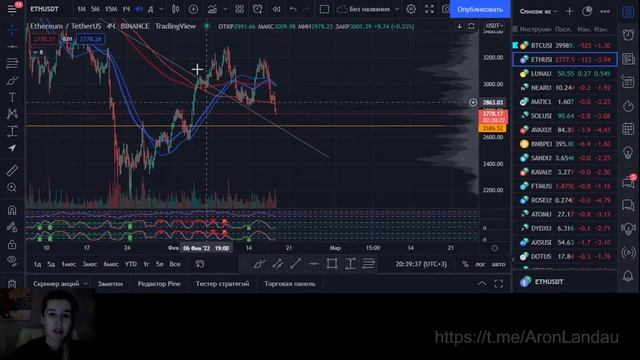The width and height of the screenshot is (640, 360).
Task: Click the blue Опубликовать button
Action: click(480, 9)
